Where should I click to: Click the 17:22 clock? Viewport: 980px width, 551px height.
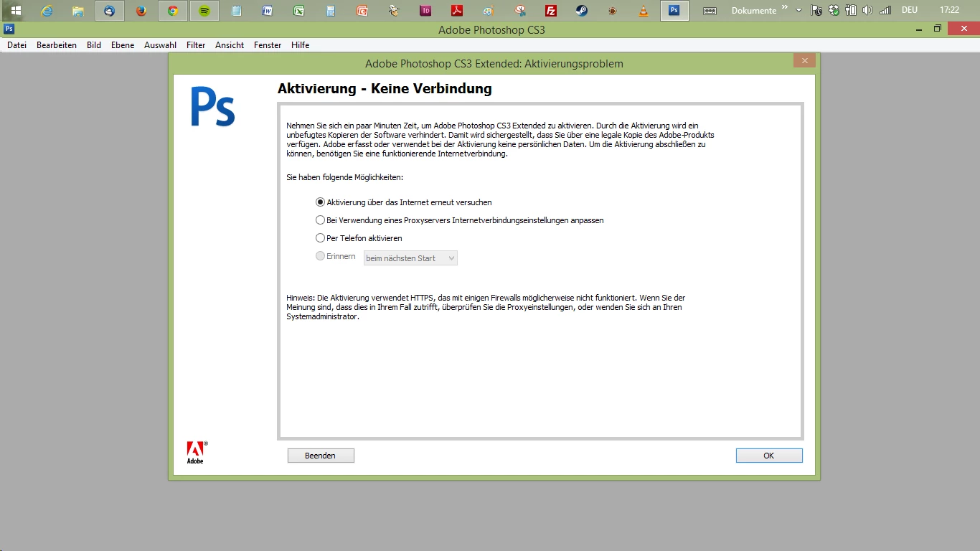click(949, 11)
